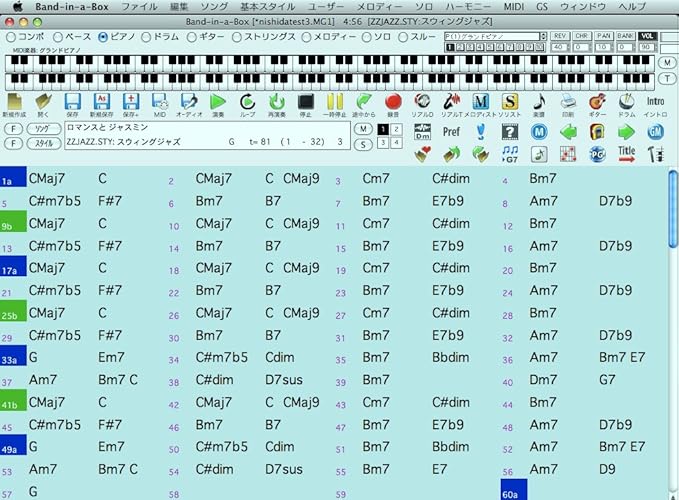
Task: Open the ハーモニー menu
Action: click(x=468, y=7)
